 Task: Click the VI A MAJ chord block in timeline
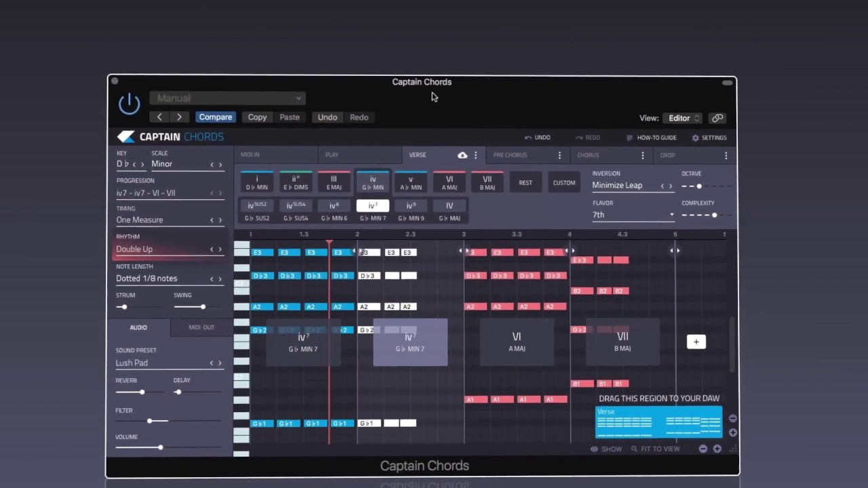tap(517, 342)
